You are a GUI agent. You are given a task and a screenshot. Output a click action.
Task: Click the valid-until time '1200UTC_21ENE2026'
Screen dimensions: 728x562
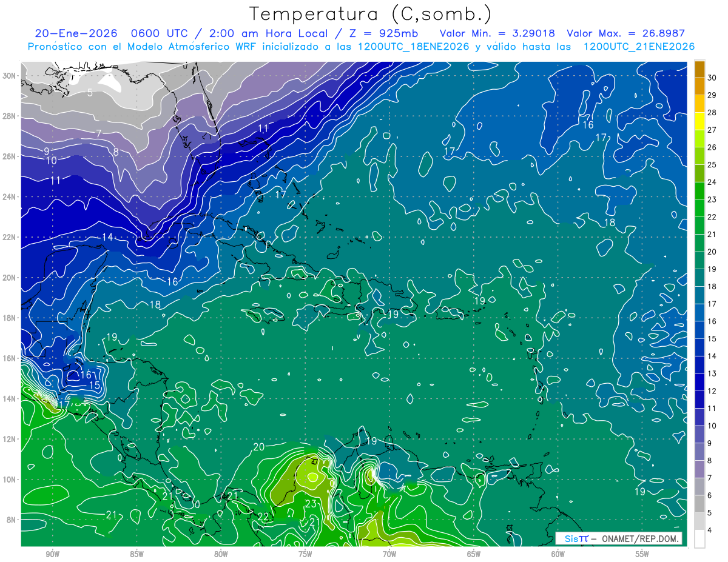tap(639, 47)
